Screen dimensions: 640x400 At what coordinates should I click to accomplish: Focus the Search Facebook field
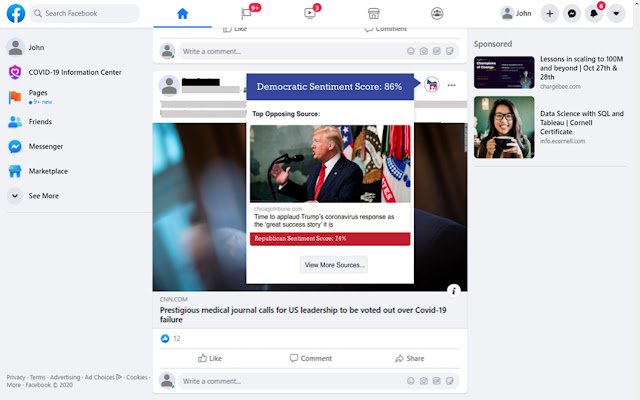pos(84,13)
